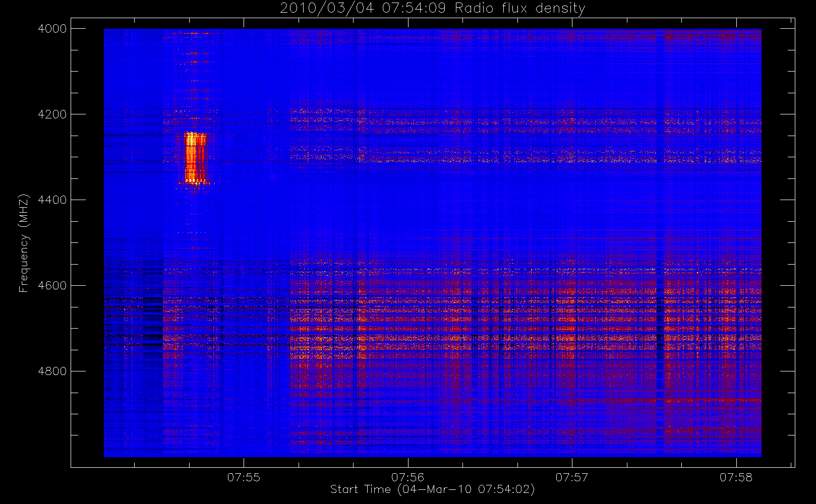Click the "Start Time (04-Mar-10 07:54:02)" label
The height and width of the screenshot is (504, 816).
click(x=433, y=489)
